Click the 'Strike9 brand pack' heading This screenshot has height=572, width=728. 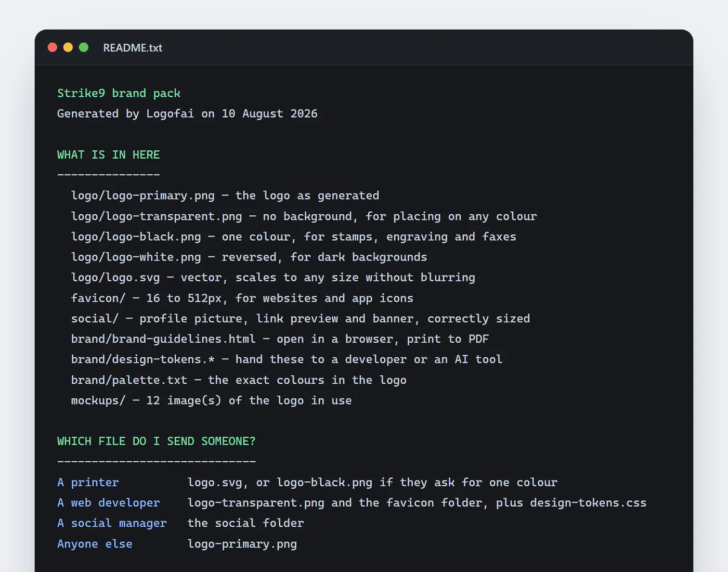point(119,93)
